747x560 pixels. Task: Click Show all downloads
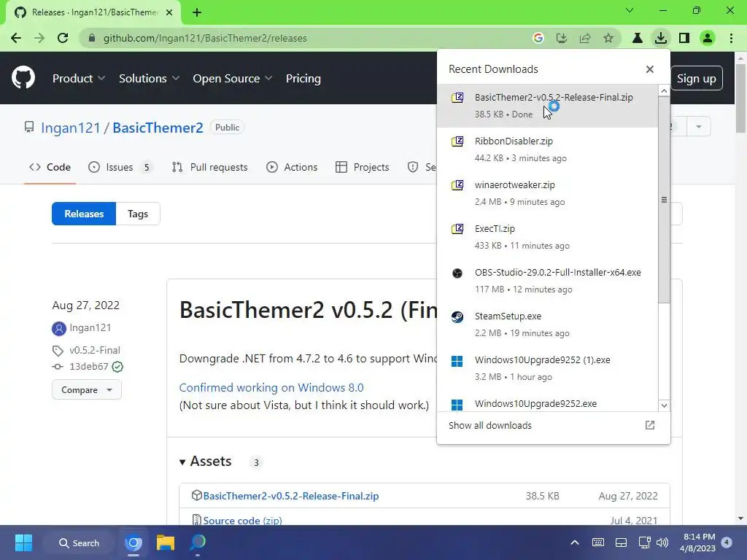[x=489, y=425]
